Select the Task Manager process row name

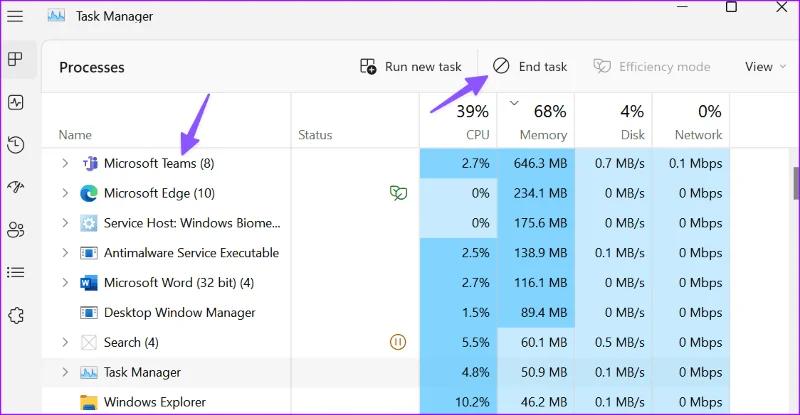click(x=142, y=372)
